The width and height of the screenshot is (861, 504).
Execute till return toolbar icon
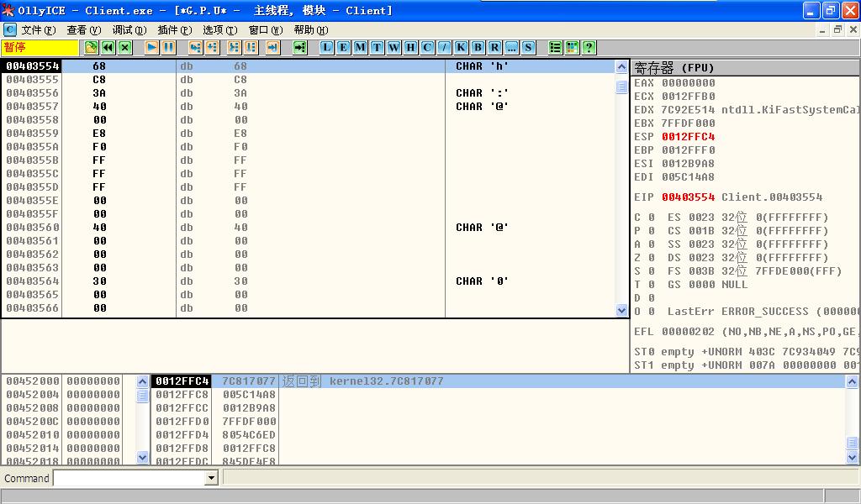pyautogui.click(x=273, y=47)
